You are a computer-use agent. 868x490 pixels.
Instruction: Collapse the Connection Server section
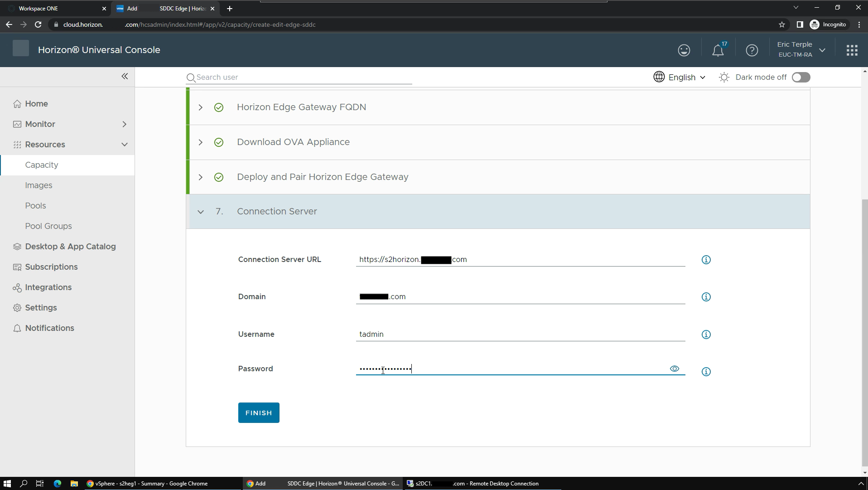[200, 212]
